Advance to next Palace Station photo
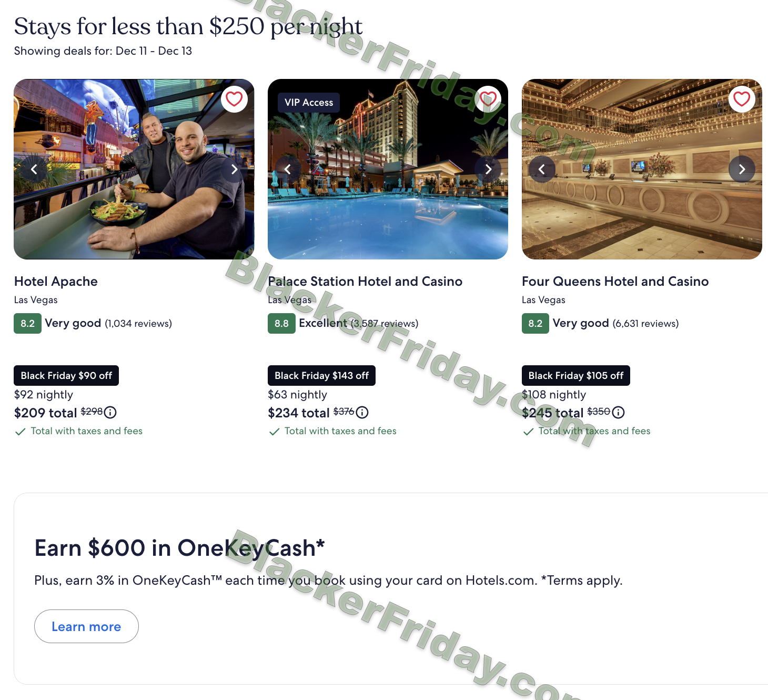 coord(488,169)
